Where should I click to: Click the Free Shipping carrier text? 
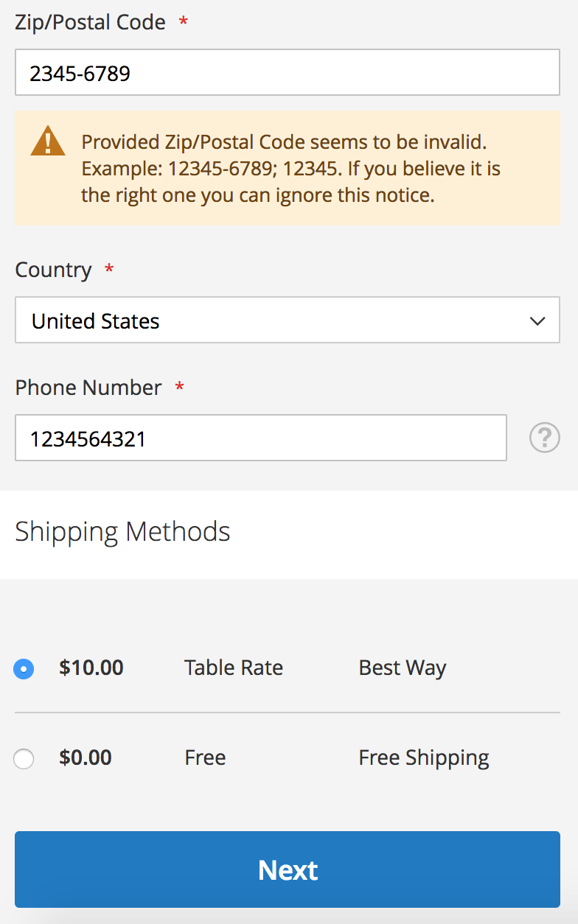(423, 757)
